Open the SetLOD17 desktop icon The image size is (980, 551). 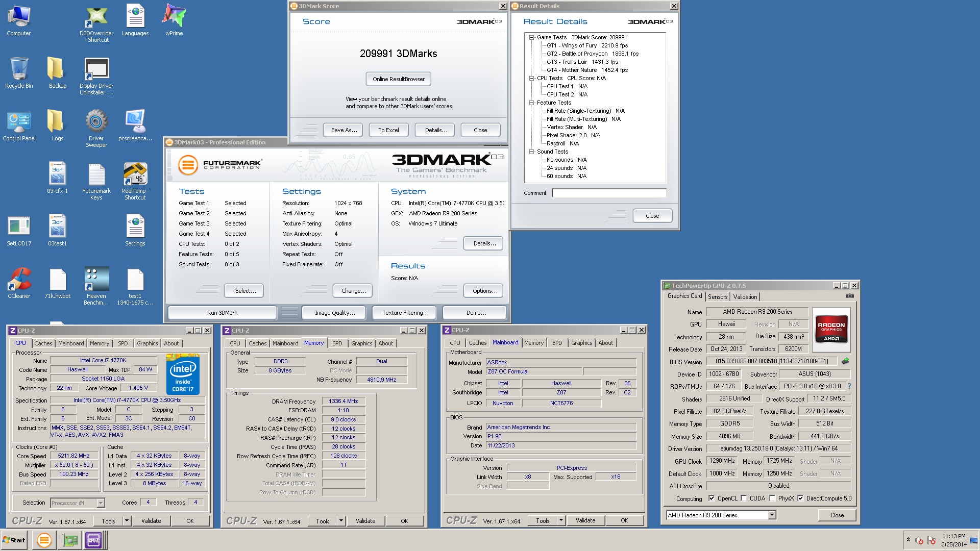(x=19, y=231)
